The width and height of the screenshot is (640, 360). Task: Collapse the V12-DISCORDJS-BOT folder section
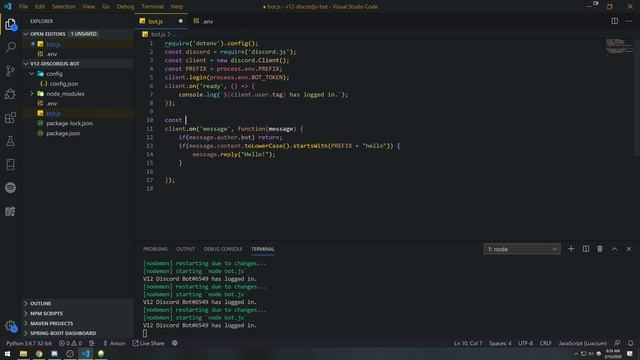tap(26, 64)
